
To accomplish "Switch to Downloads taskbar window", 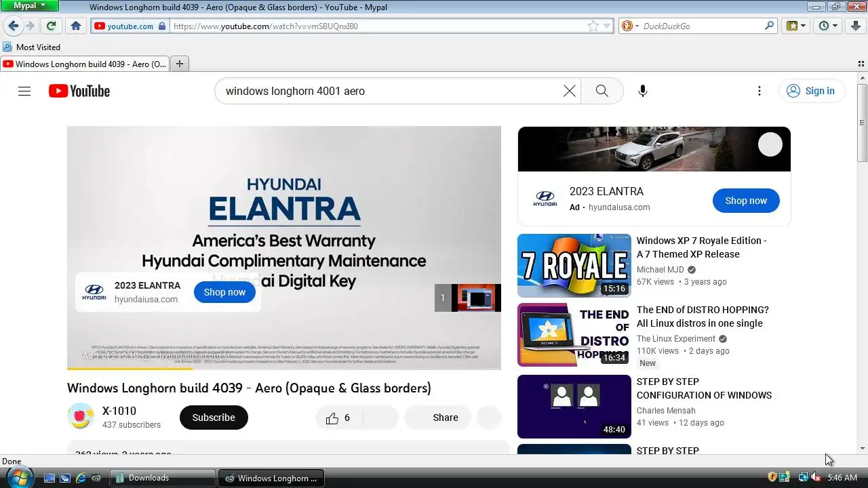I will click(163, 478).
